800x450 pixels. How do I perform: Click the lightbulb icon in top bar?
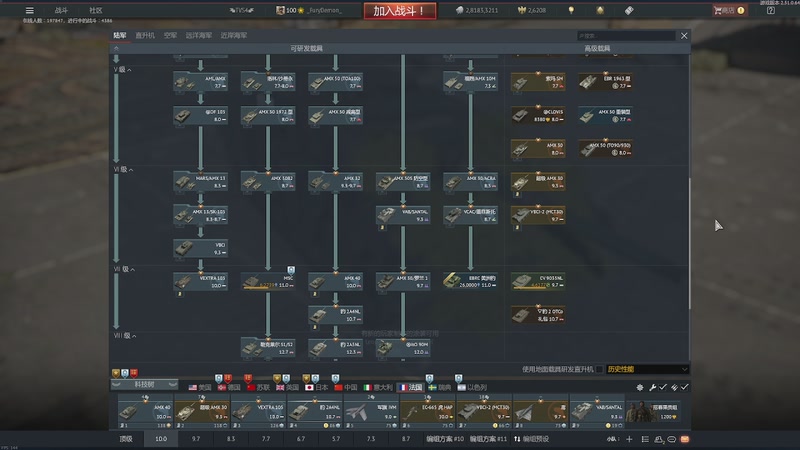click(571, 10)
